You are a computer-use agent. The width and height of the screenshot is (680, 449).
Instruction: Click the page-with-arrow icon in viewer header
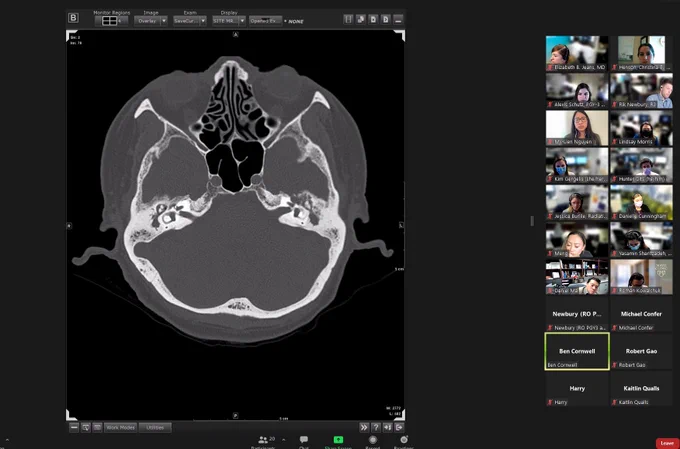pos(386,19)
